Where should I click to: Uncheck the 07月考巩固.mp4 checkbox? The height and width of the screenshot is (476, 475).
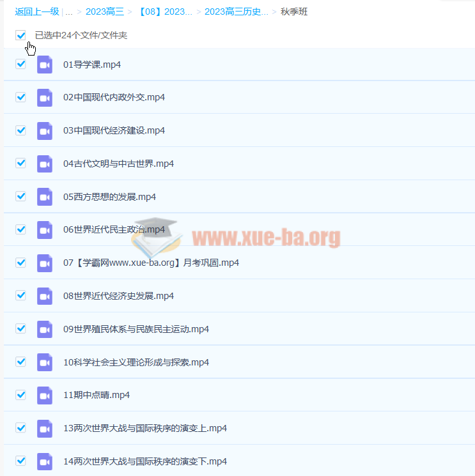[20, 263]
